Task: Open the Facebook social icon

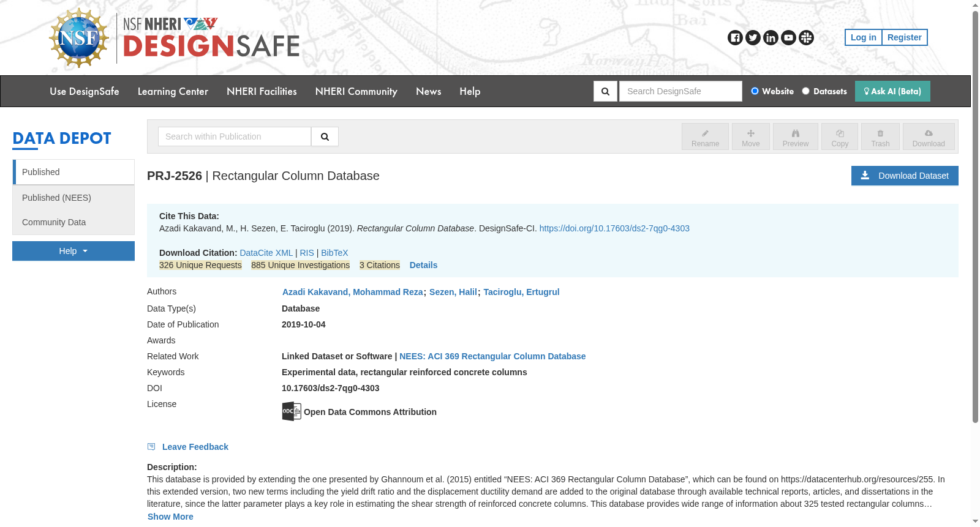Action: point(735,38)
